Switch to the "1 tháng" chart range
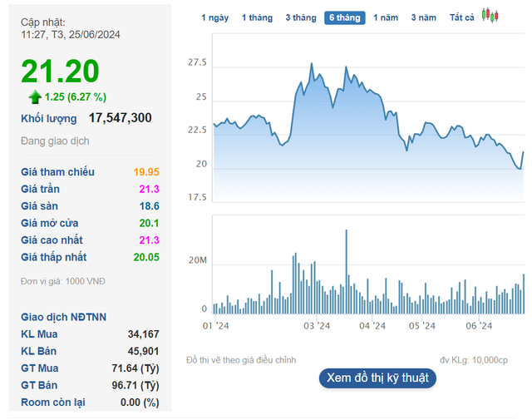The width and height of the screenshot is (532, 420). pos(257,17)
